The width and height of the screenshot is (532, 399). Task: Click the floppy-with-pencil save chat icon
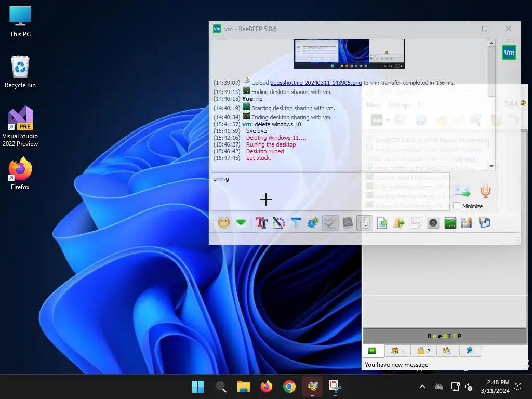click(x=467, y=223)
